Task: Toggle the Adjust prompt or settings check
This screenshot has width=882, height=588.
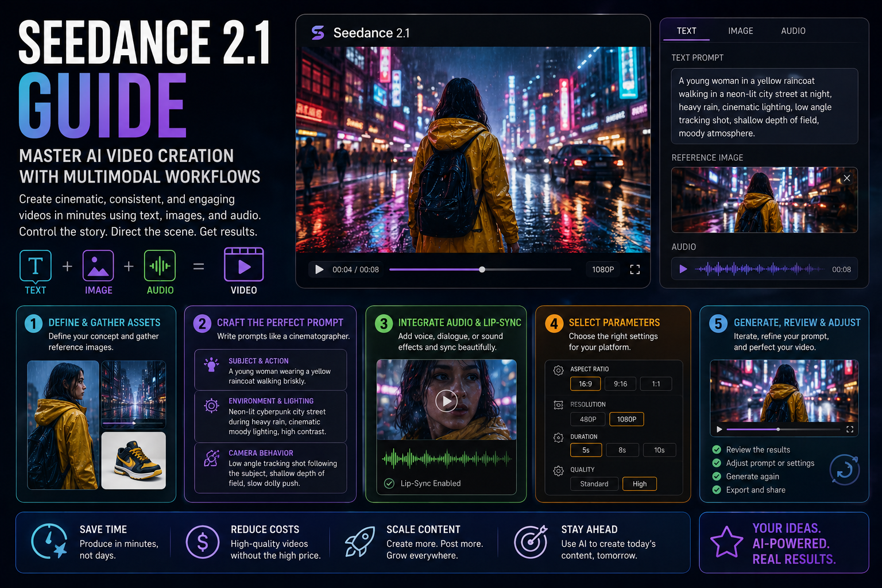Action: click(x=717, y=463)
